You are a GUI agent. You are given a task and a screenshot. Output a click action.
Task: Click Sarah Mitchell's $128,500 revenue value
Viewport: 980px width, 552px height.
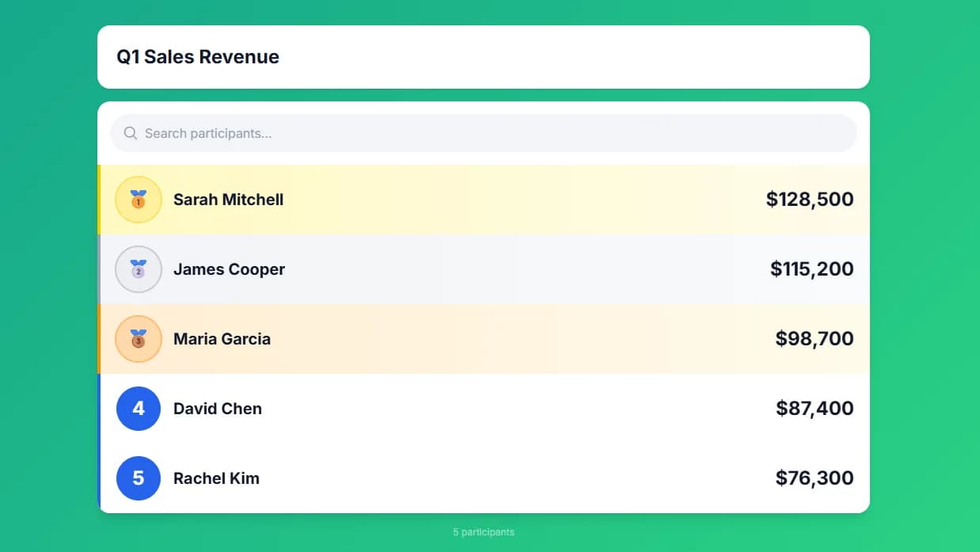click(x=810, y=200)
